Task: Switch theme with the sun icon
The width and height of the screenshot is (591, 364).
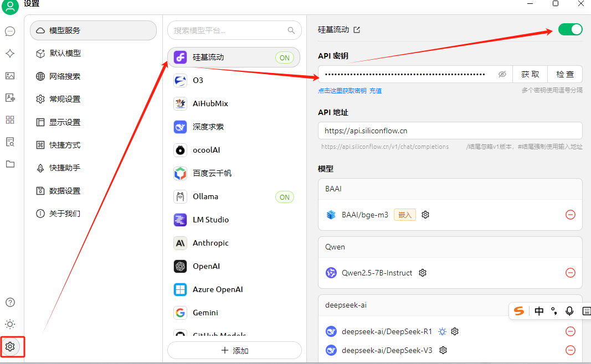Action: 10,324
